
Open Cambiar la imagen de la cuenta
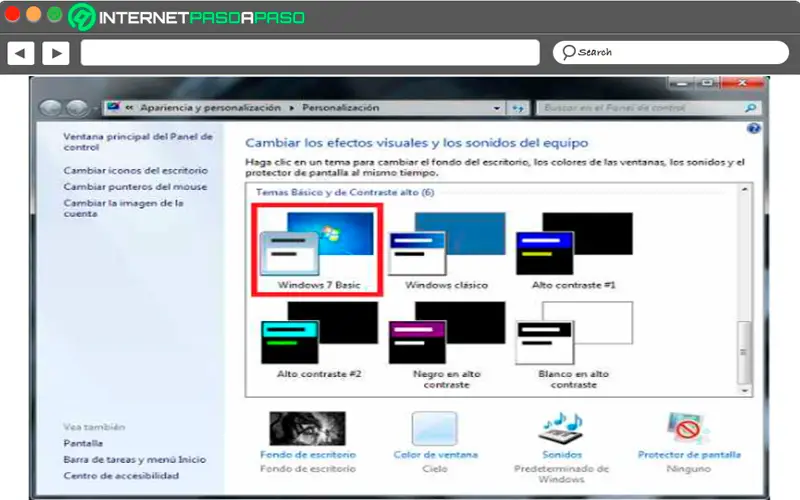tap(123, 208)
